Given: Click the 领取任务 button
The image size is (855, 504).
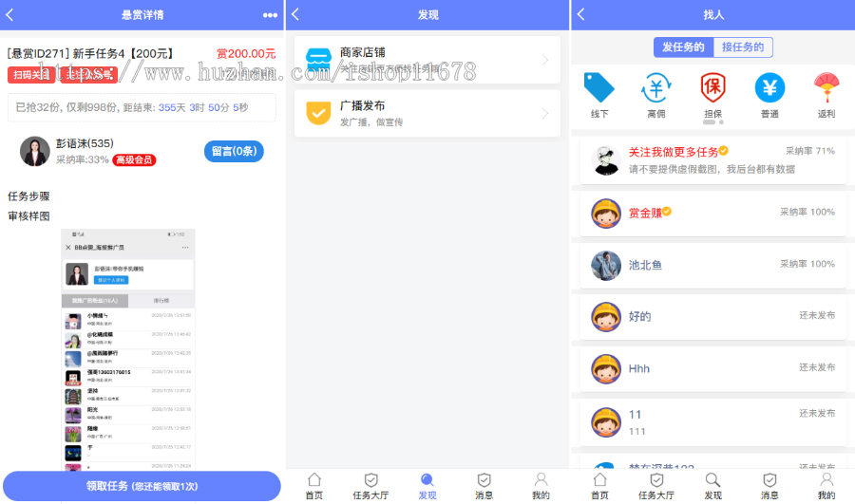Looking at the screenshot, I should (142, 486).
